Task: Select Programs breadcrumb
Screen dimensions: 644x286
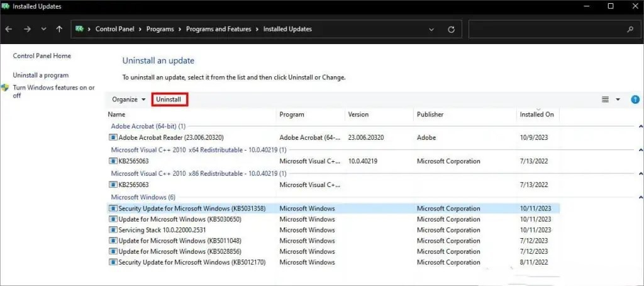Action: 160,29
